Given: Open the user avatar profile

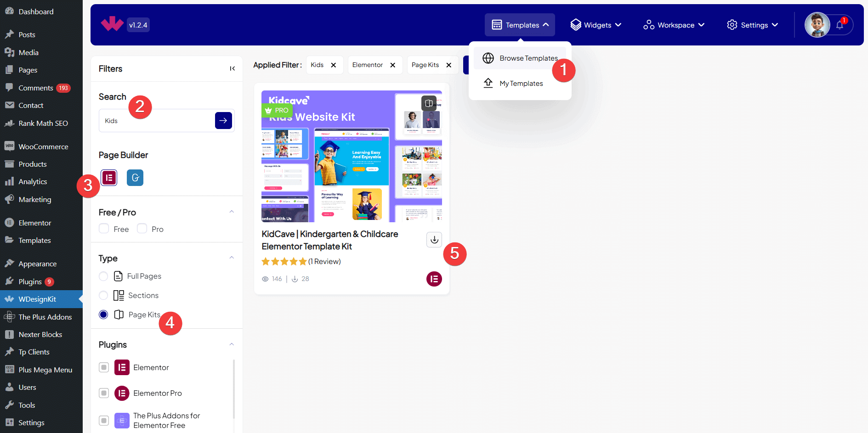Looking at the screenshot, I should click(x=817, y=25).
